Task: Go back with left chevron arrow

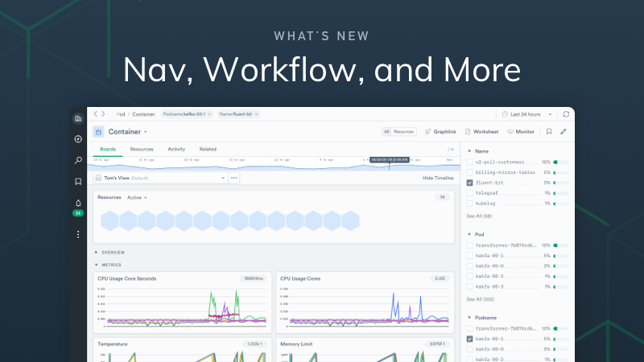Action: tap(95, 114)
